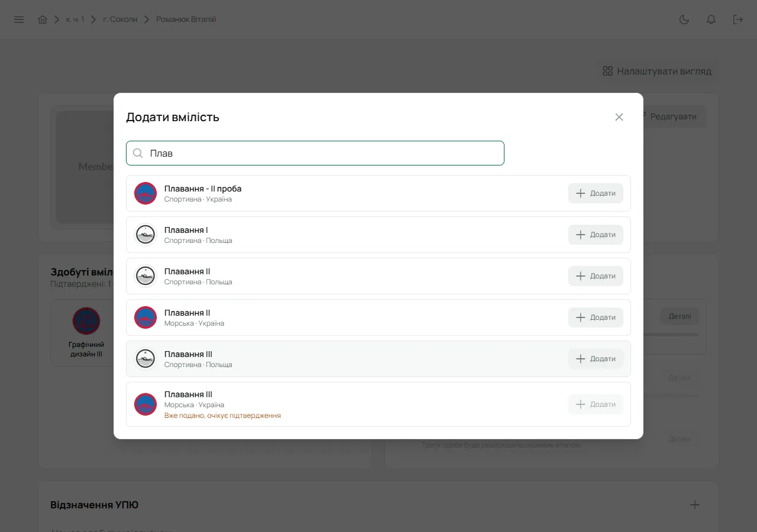
Task: Close the Додати вмілість dialog
Action: 619,117
